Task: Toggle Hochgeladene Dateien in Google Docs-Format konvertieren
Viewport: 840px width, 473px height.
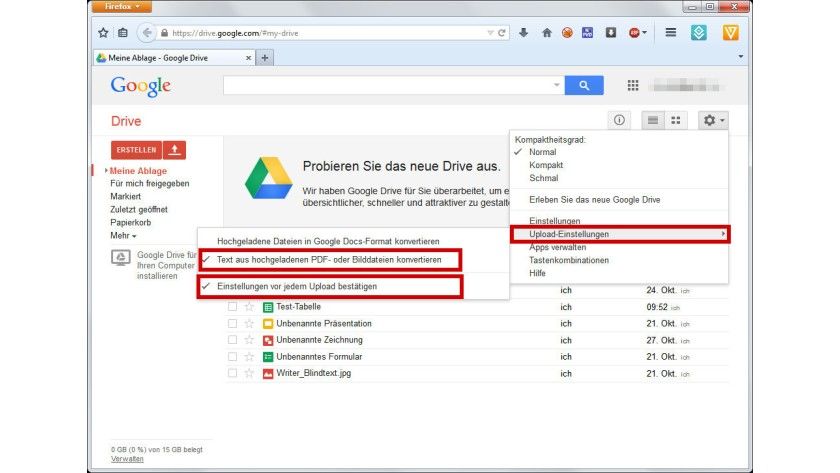Action: (328, 242)
